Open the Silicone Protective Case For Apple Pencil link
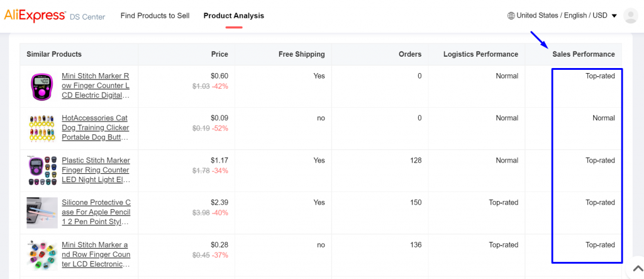Viewport: 644px width, 279px height. point(96,212)
